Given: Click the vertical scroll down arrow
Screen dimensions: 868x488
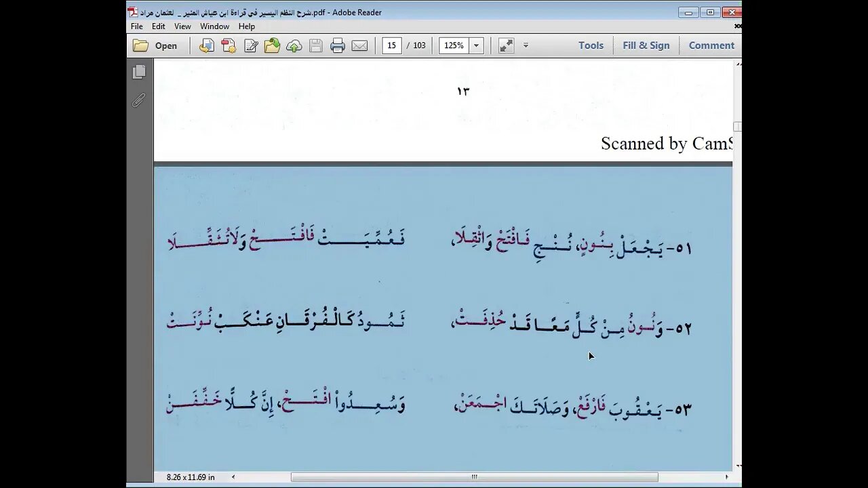Looking at the screenshot, I should click(738, 467).
